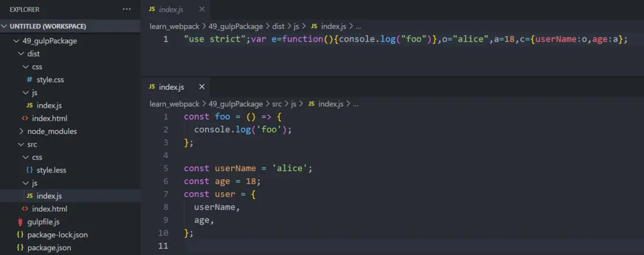Click 49_gulpPackage breadcrumb in top editor
The height and width of the screenshot is (255, 644).
pos(236,26)
